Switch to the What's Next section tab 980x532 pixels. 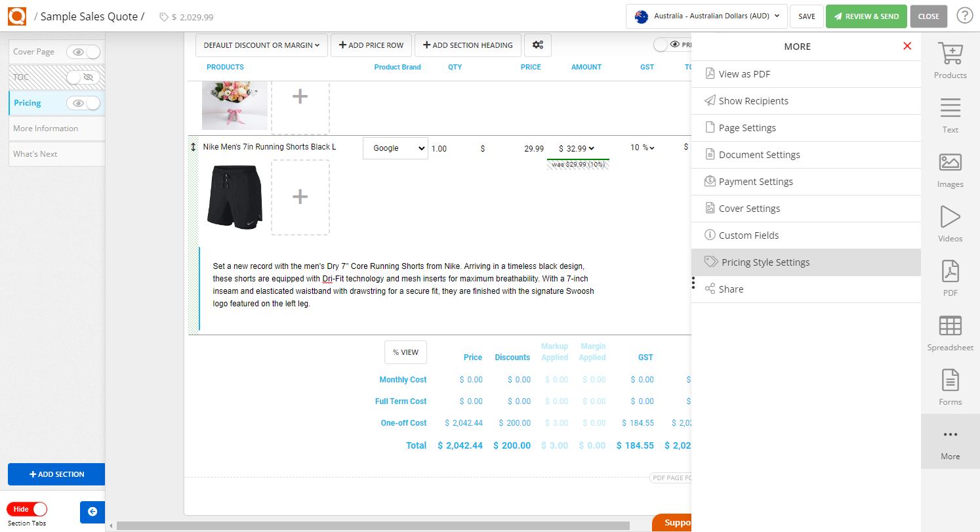click(35, 153)
